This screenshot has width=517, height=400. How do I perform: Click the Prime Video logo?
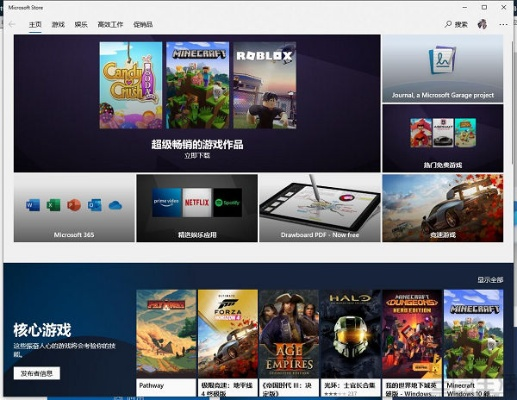point(166,203)
